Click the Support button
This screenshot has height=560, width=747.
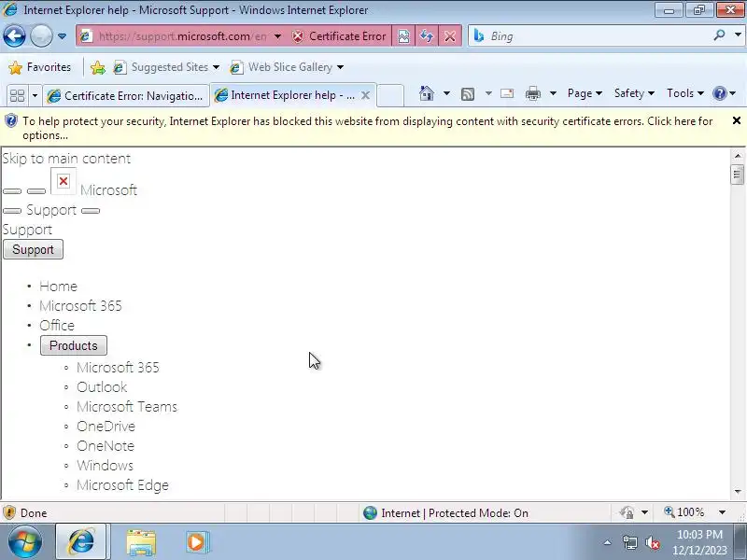pos(33,249)
